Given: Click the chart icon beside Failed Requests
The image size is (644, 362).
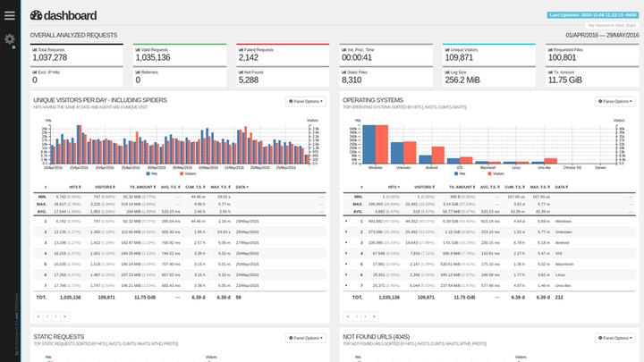Looking at the screenshot, I should 241,50.
